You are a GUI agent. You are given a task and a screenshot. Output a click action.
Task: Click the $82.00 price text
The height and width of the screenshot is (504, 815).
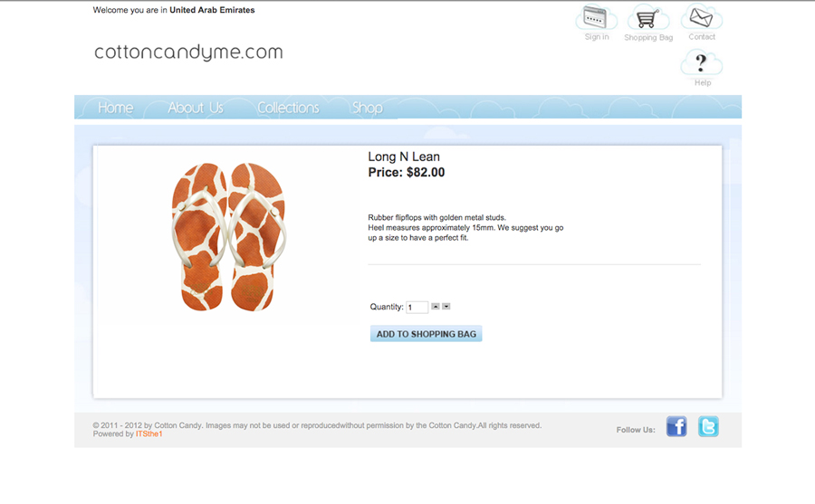(x=425, y=173)
